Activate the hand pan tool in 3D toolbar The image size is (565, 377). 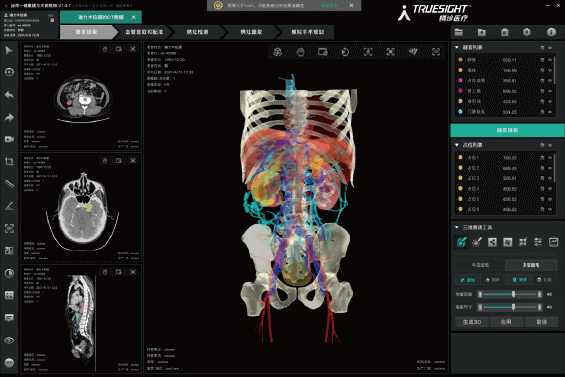pyautogui.click(x=300, y=52)
